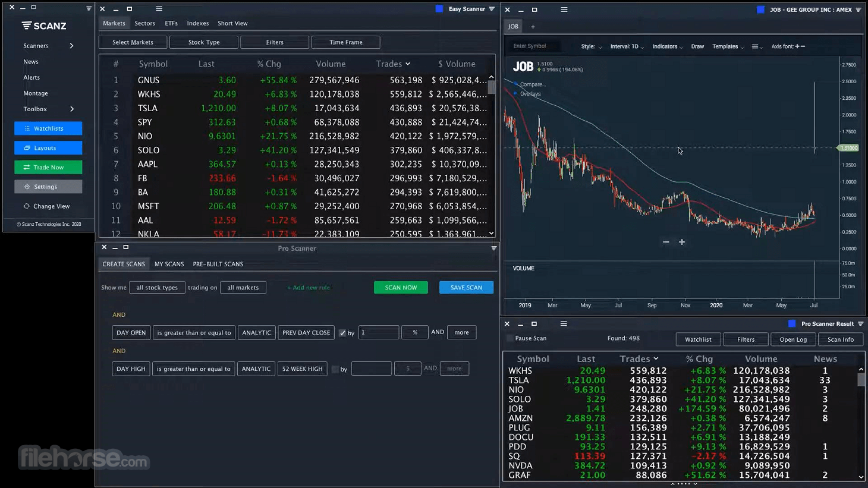Click Trade Now arrows icon

tap(26, 168)
